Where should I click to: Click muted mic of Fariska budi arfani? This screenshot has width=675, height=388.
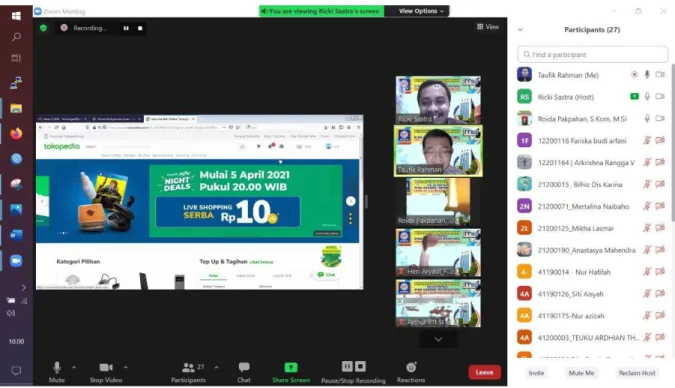[647, 140]
